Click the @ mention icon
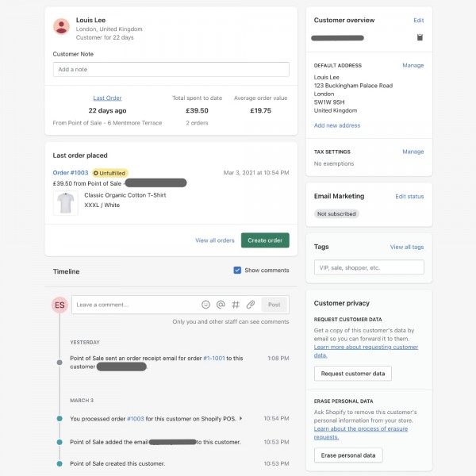 221,305
